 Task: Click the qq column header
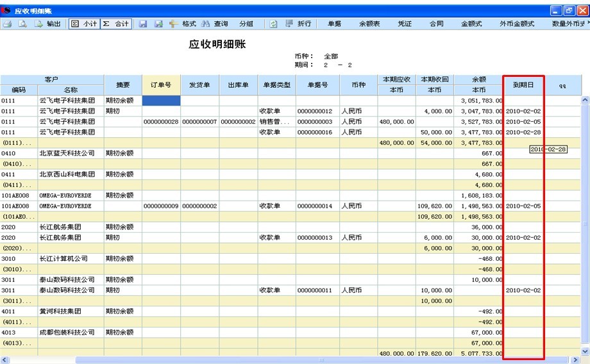[562, 86]
